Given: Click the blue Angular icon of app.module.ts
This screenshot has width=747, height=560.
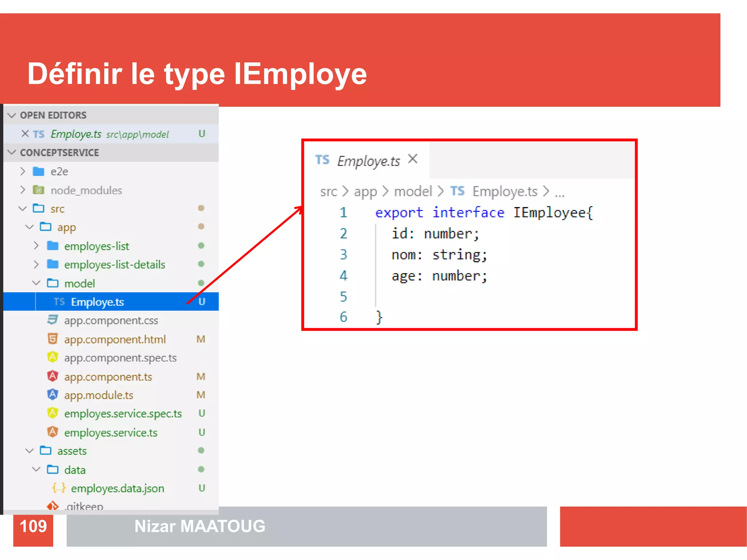Looking at the screenshot, I should pos(53,394).
